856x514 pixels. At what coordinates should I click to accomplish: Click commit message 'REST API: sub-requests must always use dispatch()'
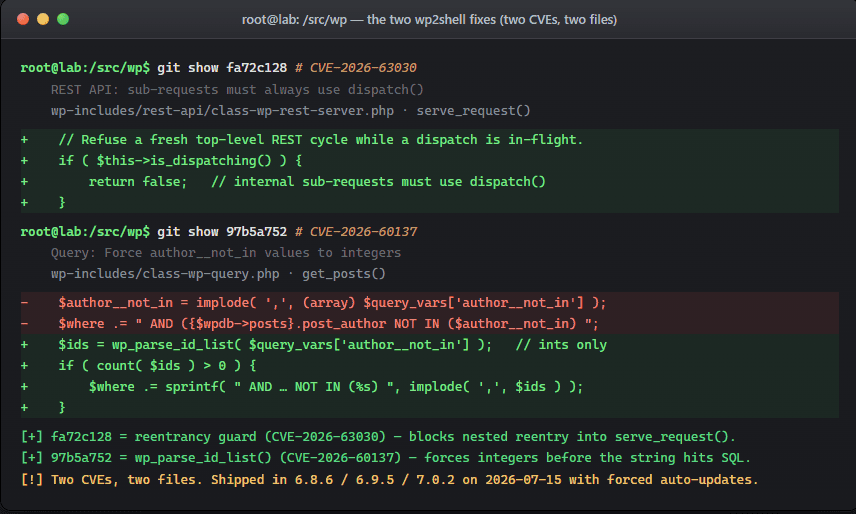tap(237, 89)
